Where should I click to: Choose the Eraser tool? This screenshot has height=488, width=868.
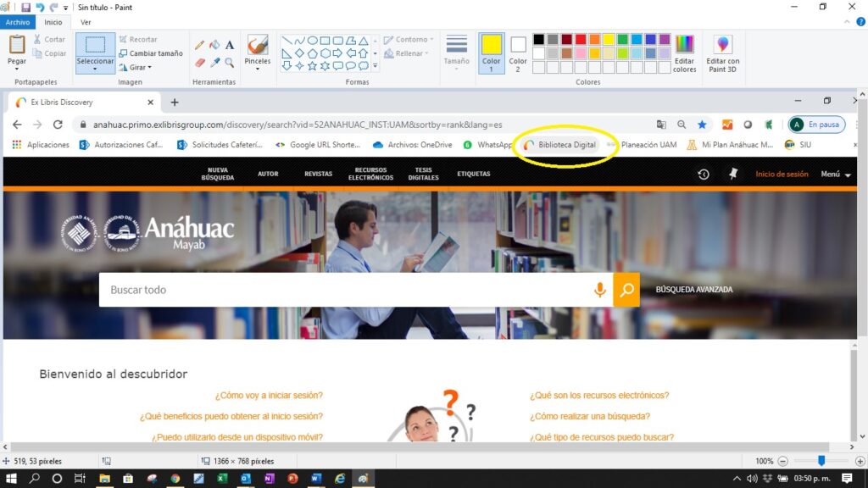(200, 62)
